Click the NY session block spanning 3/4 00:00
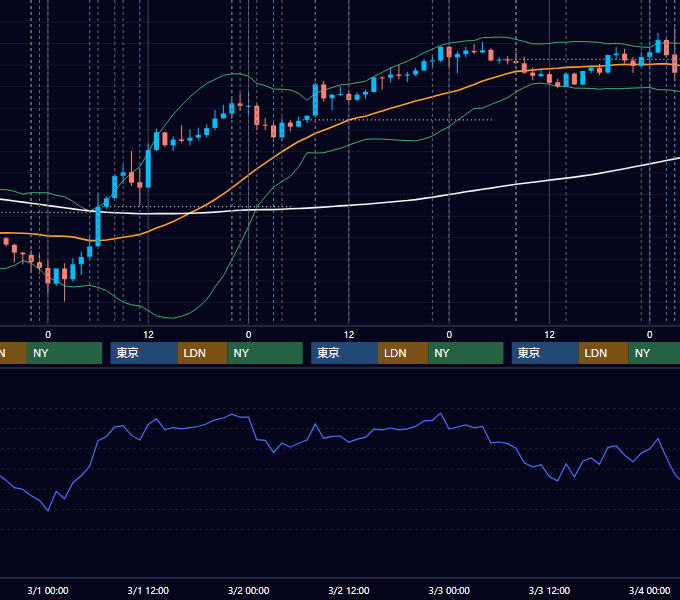Screen dimensions: 680x600 654,353
